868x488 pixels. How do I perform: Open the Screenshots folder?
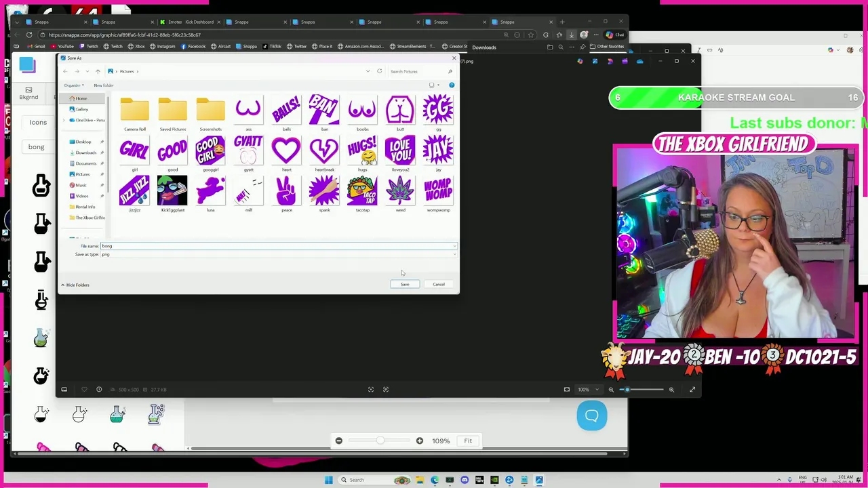(210, 114)
